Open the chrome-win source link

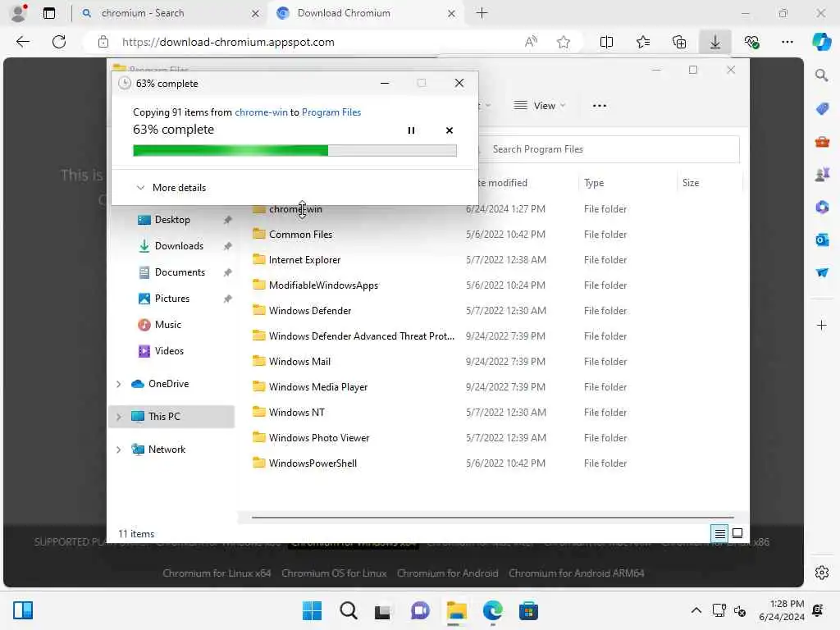(x=261, y=112)
